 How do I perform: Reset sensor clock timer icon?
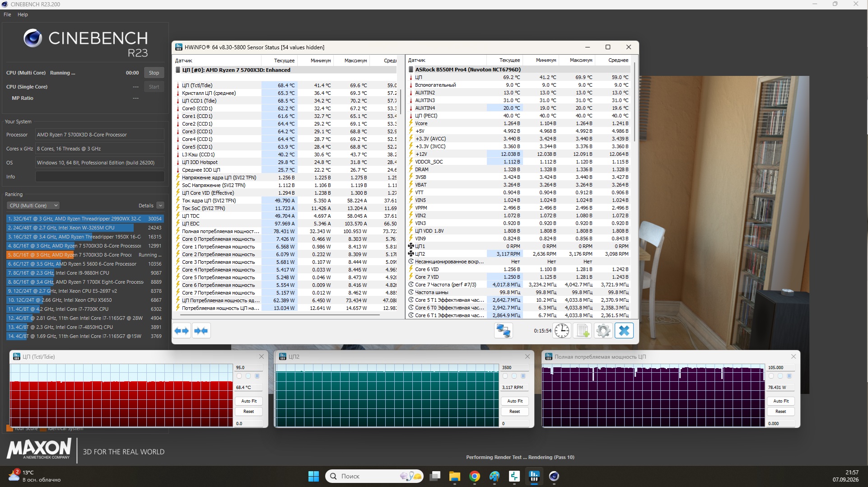tap(561, 331)
